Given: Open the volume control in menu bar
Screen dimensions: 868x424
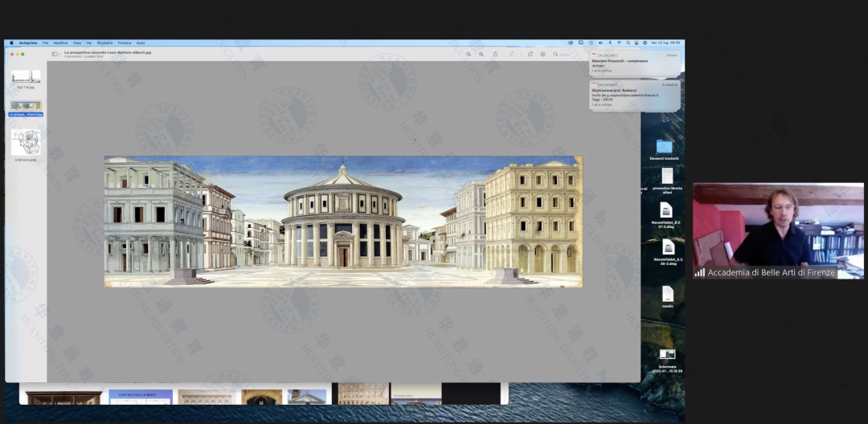Looking at the screenshot, I should coord(600,43).
